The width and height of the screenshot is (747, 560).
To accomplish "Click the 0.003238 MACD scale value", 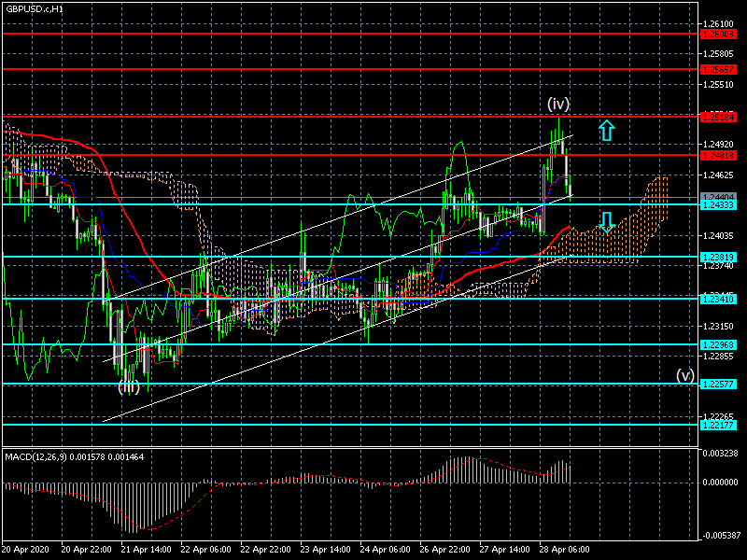I will pos(720,453).
